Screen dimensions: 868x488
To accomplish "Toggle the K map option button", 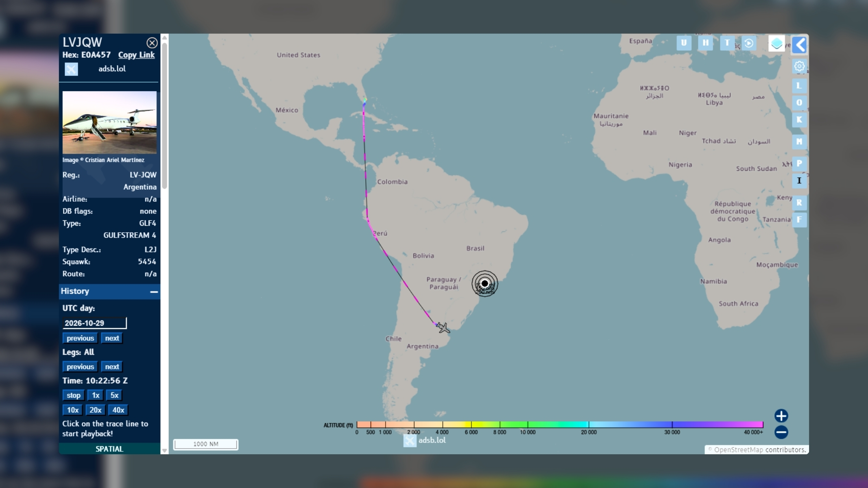I will (x=799, y=120).
